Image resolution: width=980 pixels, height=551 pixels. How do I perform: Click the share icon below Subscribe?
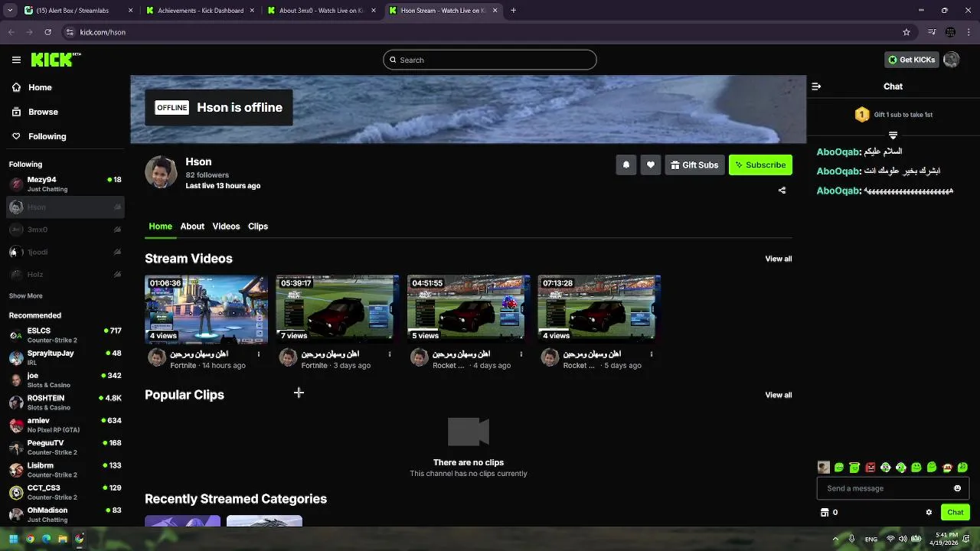click(x=782, y=191)
